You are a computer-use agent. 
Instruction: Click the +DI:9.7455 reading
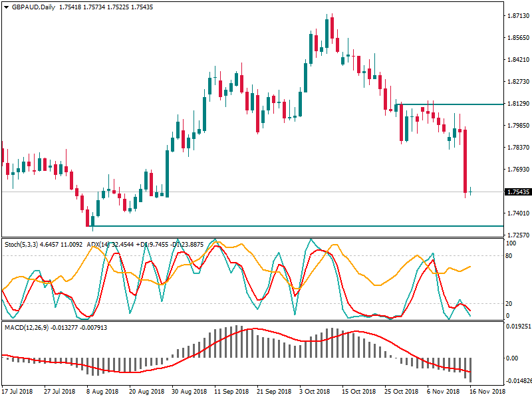click(152, 244)
